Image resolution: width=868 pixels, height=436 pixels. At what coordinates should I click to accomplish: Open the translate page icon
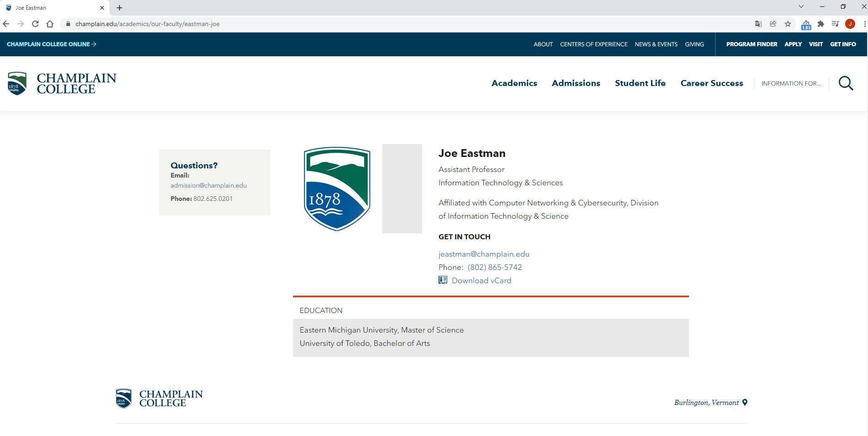click(759, 24)
